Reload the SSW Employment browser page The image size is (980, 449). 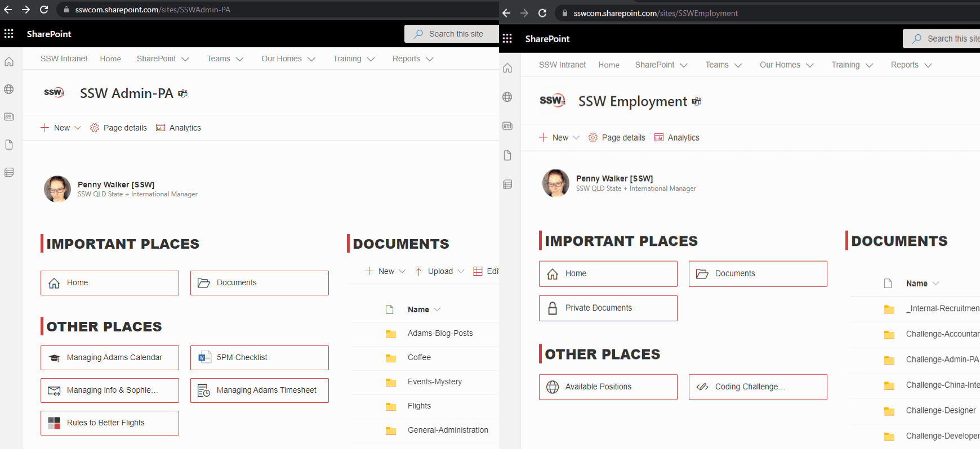pyautogui.click(x=542, y=13)
